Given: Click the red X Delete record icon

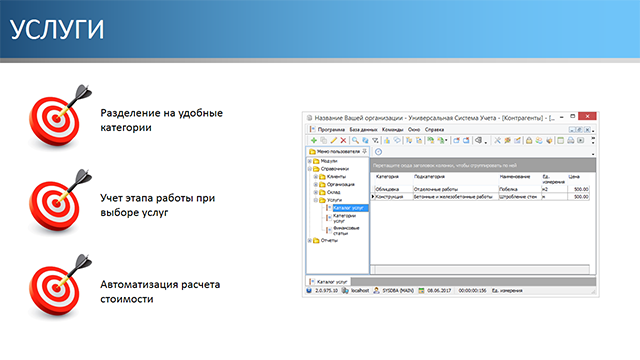Looking at the screenshot, I should click(x=343, y=140).
